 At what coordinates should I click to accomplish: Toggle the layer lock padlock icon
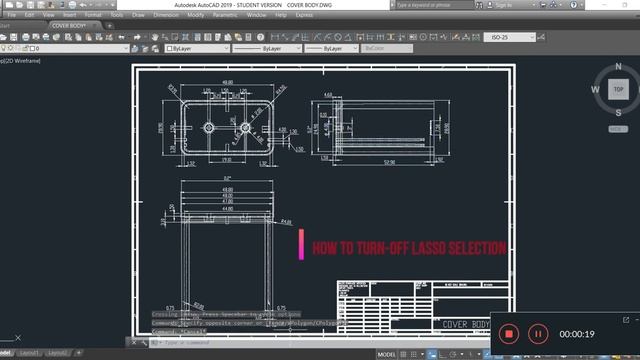(x=25, y=49)
